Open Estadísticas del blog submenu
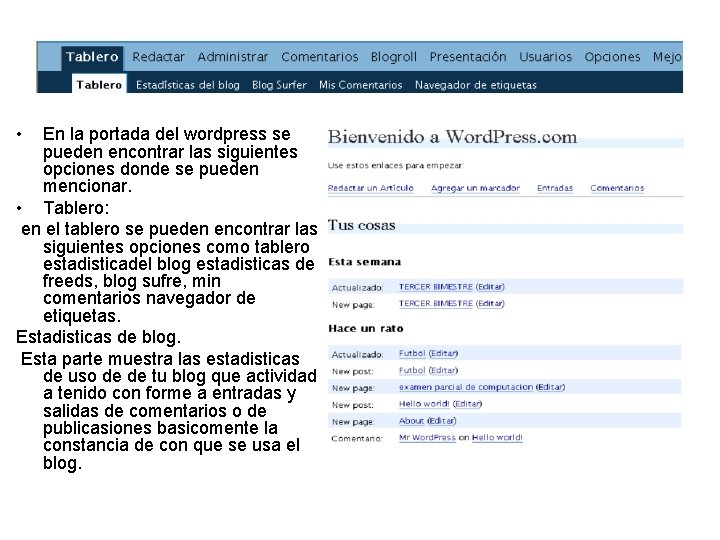The height and width of the screenshot is (540, 720). [188, 85]
